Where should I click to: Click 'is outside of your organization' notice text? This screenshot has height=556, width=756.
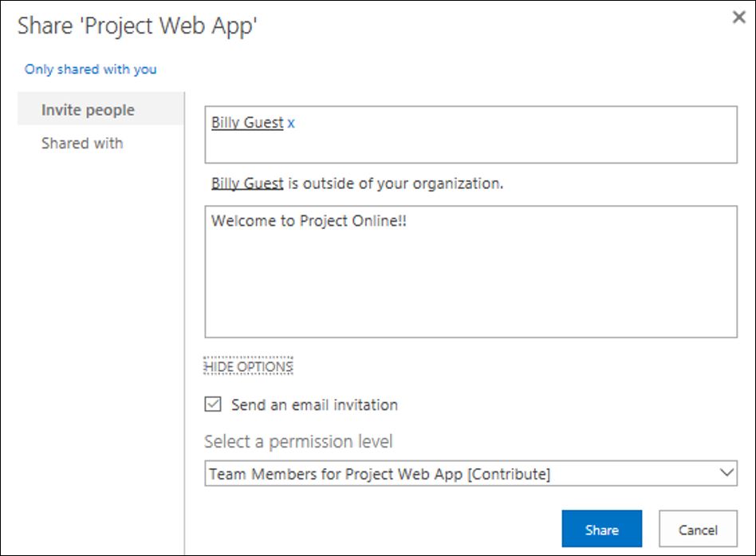[396, 183]
